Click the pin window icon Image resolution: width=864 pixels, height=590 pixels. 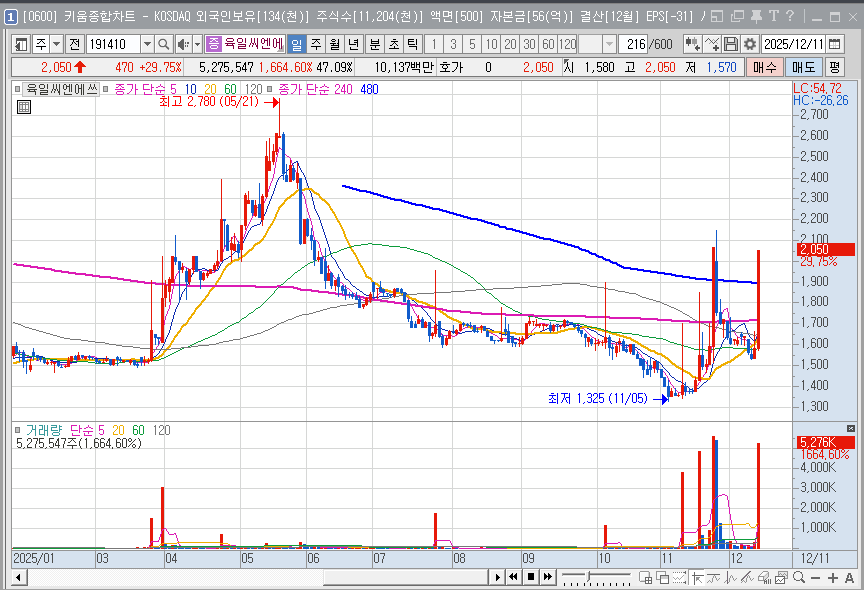pos(757,17)
